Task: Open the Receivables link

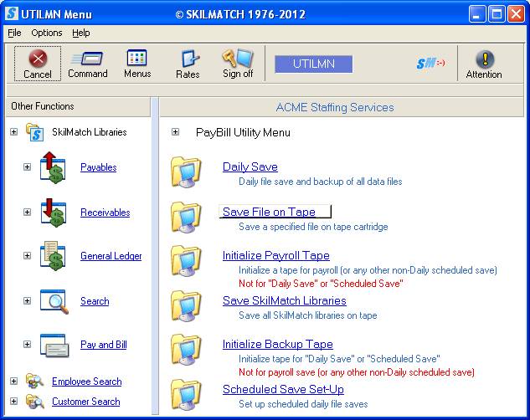Action: click(105, 213)
